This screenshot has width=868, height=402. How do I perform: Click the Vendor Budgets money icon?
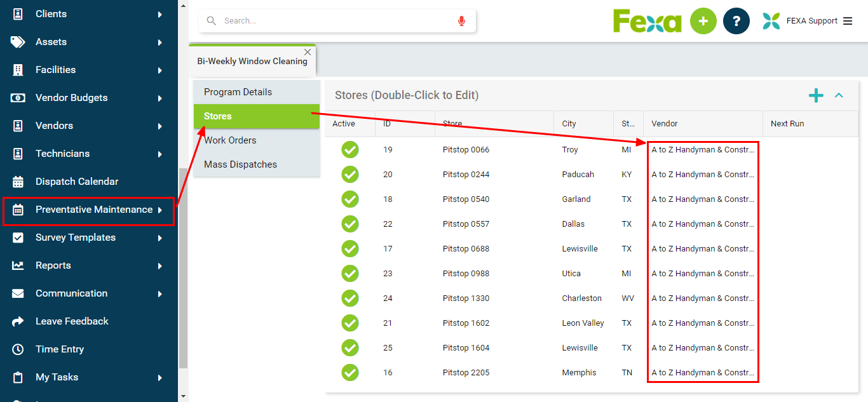pyautogui.click(x=18, y=98)
